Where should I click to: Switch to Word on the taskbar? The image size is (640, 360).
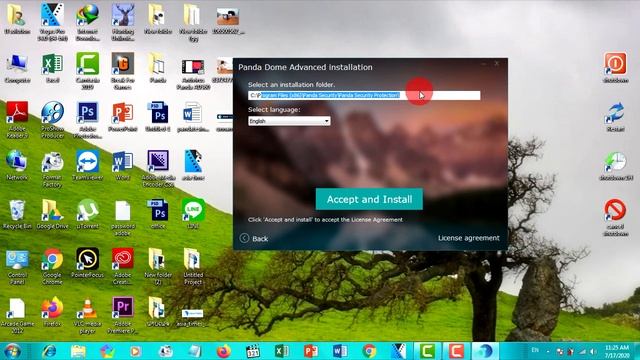(x=340, y=351)
